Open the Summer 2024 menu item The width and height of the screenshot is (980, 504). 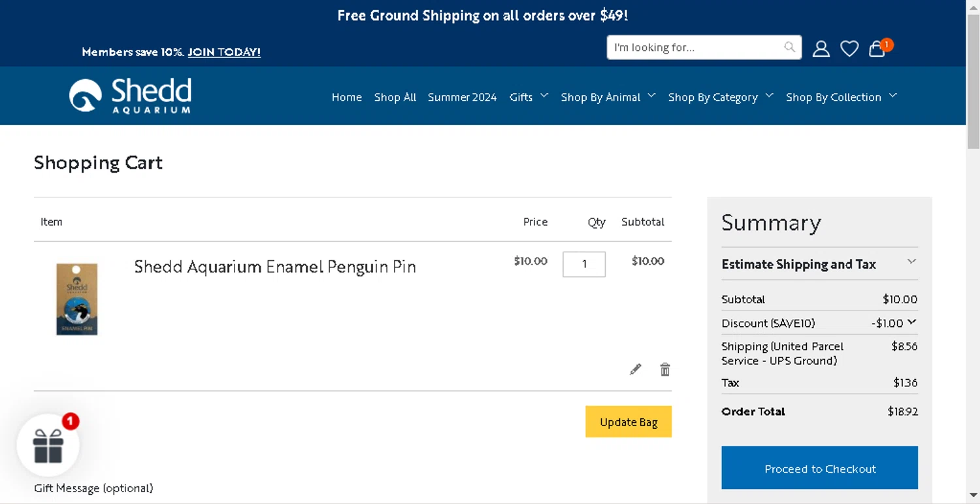[463, 97]
